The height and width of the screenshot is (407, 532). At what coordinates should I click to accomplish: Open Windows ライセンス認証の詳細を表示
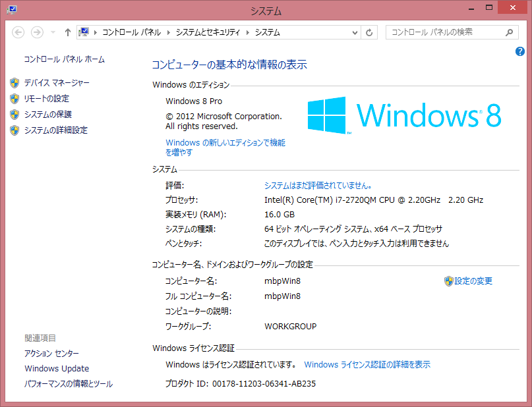tap(367, 365)
